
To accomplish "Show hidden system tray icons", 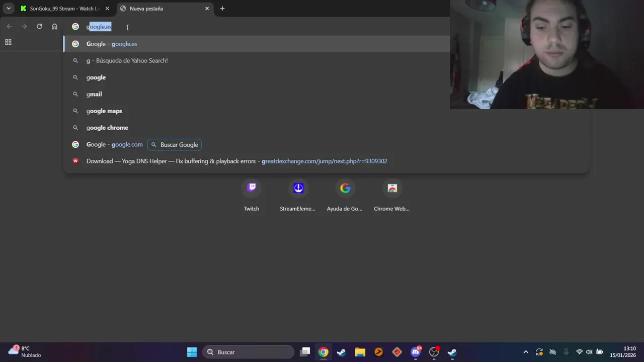I will [526, 352].
